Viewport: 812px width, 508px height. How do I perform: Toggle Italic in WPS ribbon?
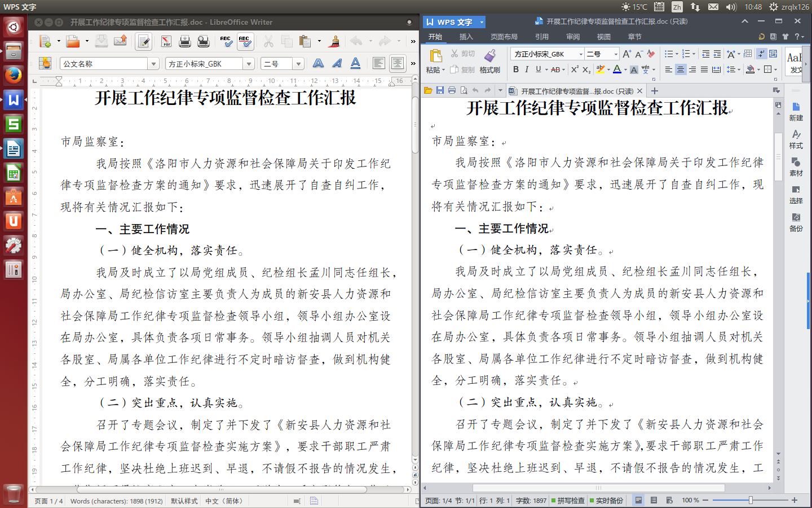527,69
